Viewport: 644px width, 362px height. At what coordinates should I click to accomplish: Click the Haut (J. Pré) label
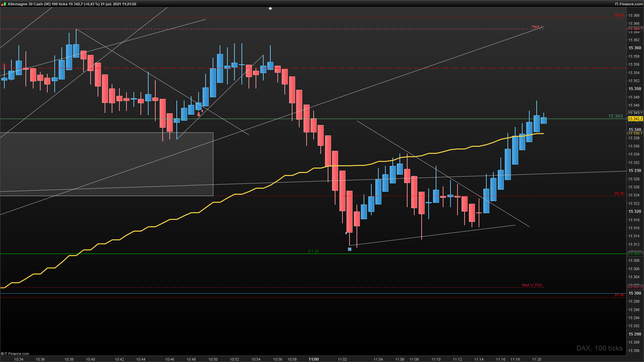click(x=532, y=285)
